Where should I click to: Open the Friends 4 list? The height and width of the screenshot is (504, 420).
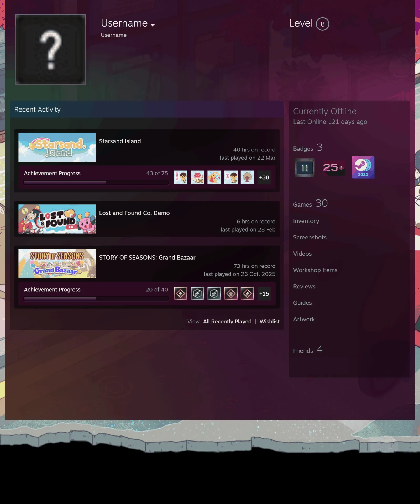308,350
